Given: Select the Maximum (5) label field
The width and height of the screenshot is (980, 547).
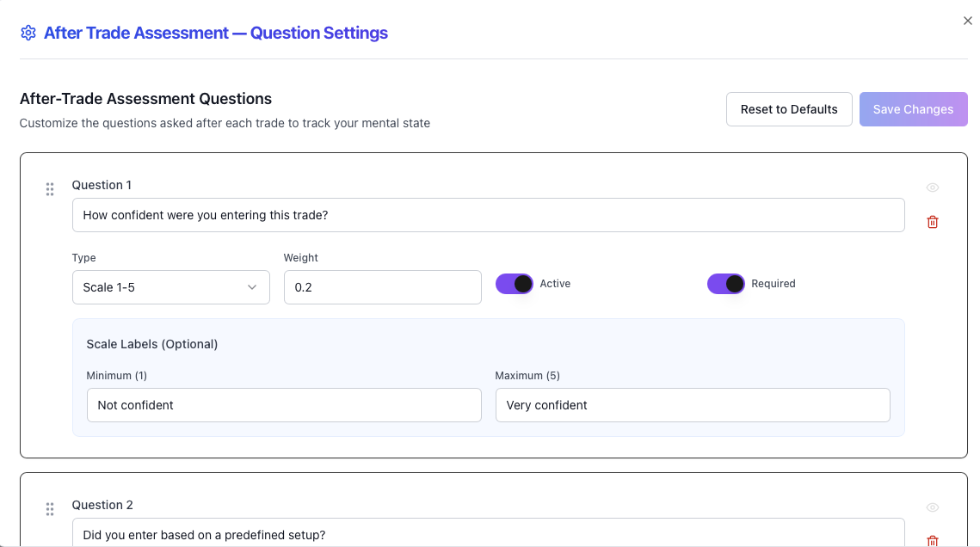Looking at the screenshot, I should click(x=693, y=405).
